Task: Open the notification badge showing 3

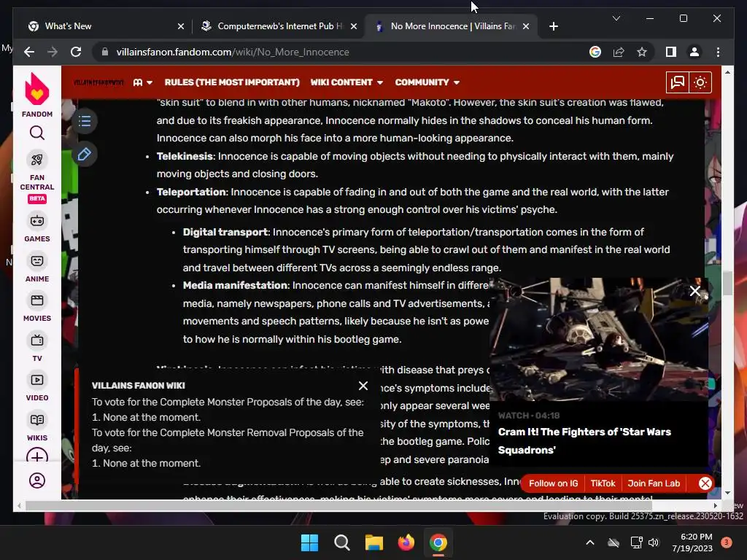Action: pos(727,542)
